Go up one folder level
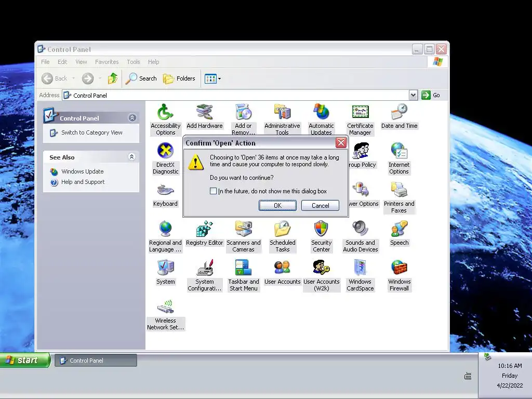 [113, 78]
